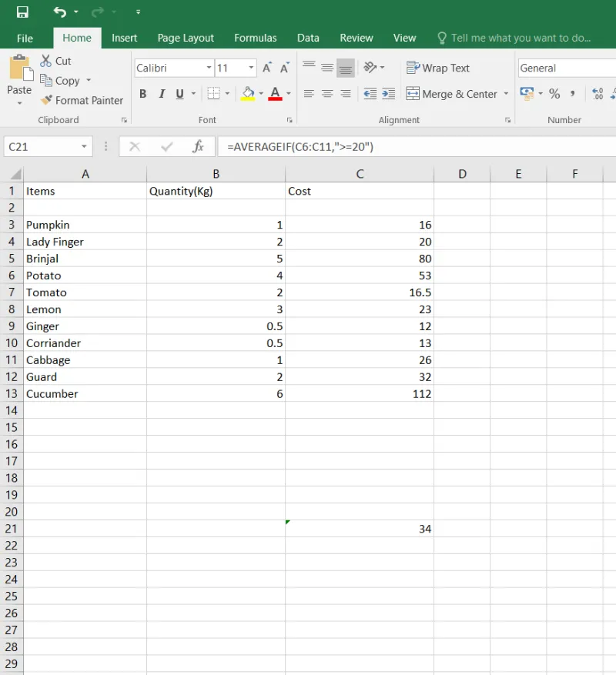This screenshot has height=675, width=616.
Task: Switch to the Data tab
Action: point(308,38)
